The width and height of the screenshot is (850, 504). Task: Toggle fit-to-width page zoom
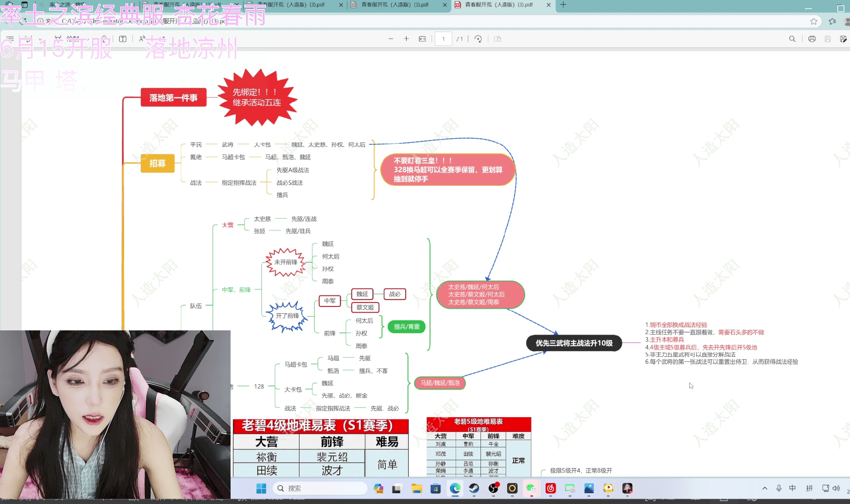[423, 38]
